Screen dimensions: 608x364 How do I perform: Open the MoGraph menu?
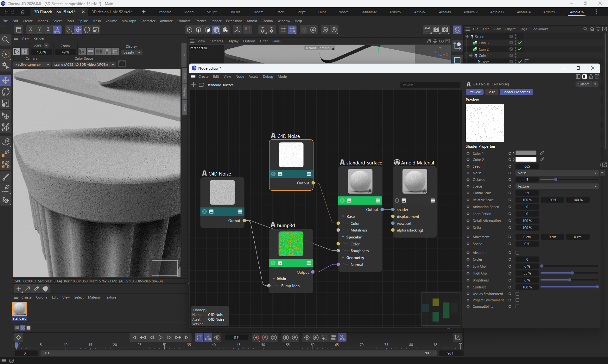[x=129, y=21]
